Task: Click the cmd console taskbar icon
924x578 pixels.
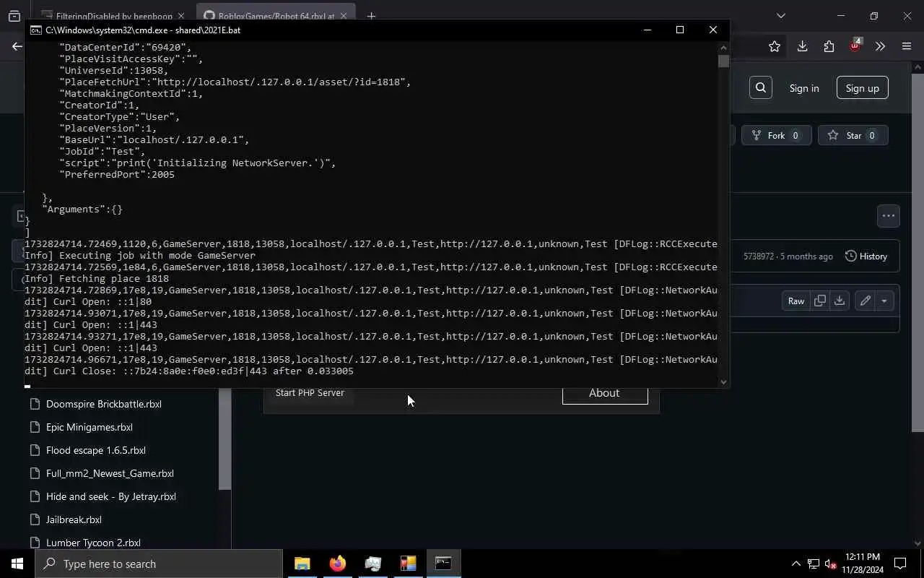Action: click(x=443, y=564)
